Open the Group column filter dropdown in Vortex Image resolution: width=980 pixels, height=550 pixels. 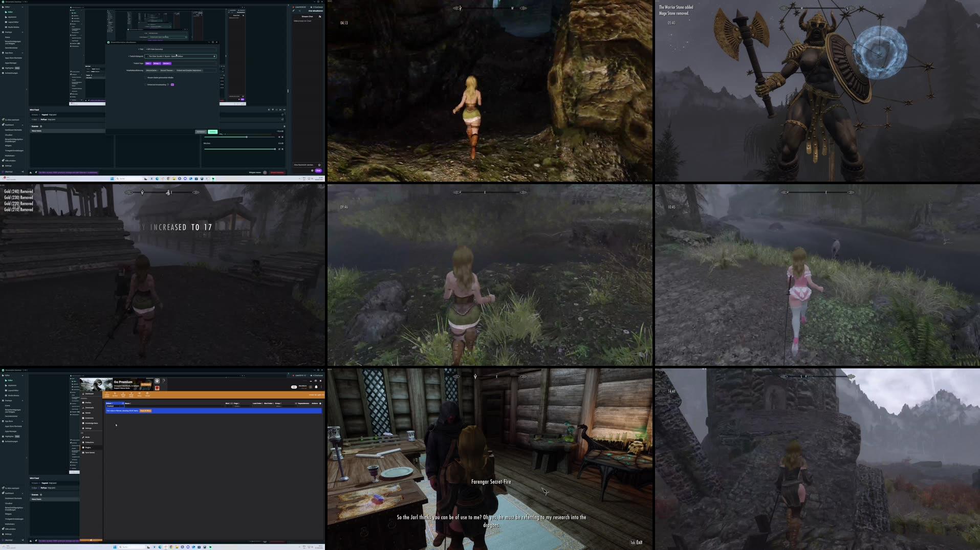(285, 406)
